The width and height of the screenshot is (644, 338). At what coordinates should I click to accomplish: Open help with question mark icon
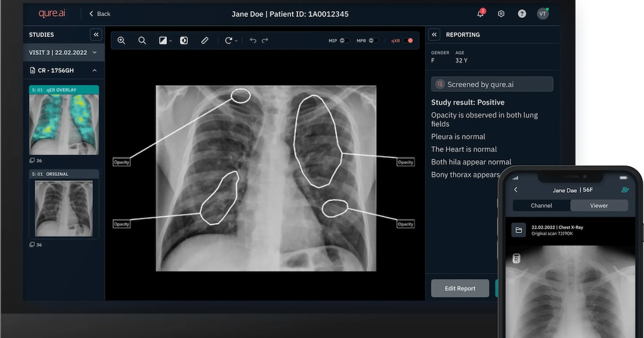pos(522,13)
